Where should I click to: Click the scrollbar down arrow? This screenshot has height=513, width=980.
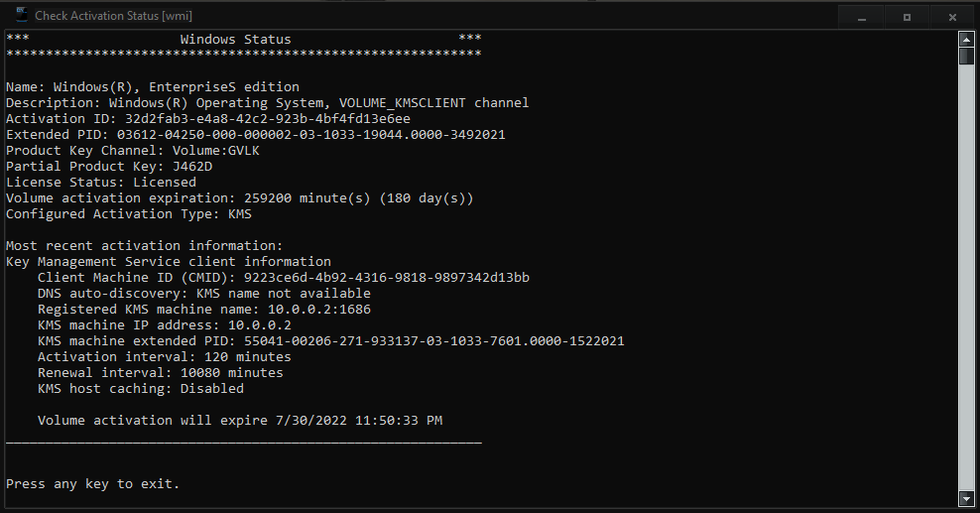(966, 498)
